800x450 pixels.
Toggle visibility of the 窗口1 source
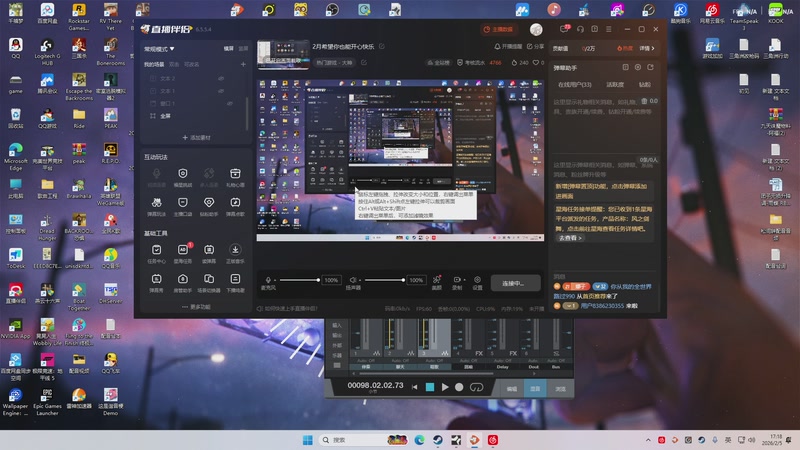[231, 103]
